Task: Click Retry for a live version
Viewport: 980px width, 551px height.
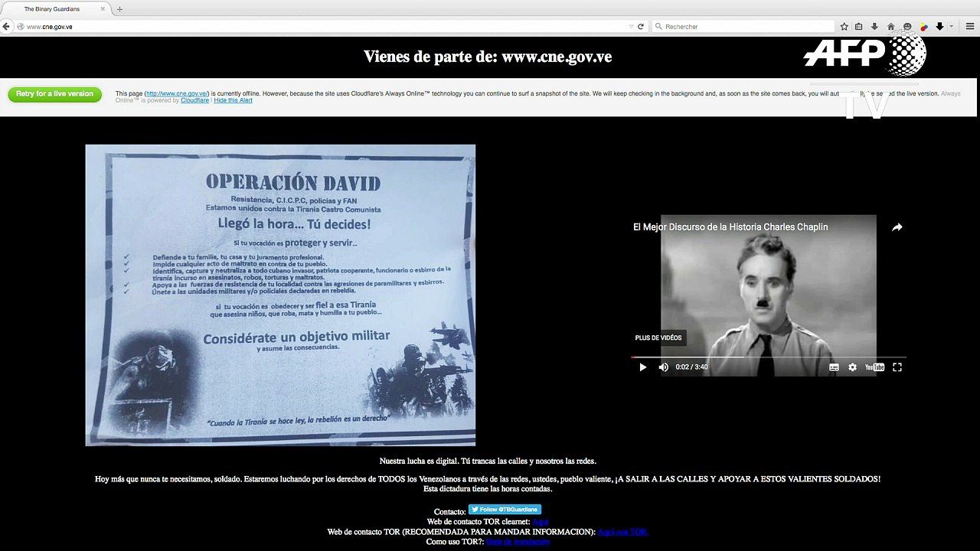Action: [x=54, y=94]
